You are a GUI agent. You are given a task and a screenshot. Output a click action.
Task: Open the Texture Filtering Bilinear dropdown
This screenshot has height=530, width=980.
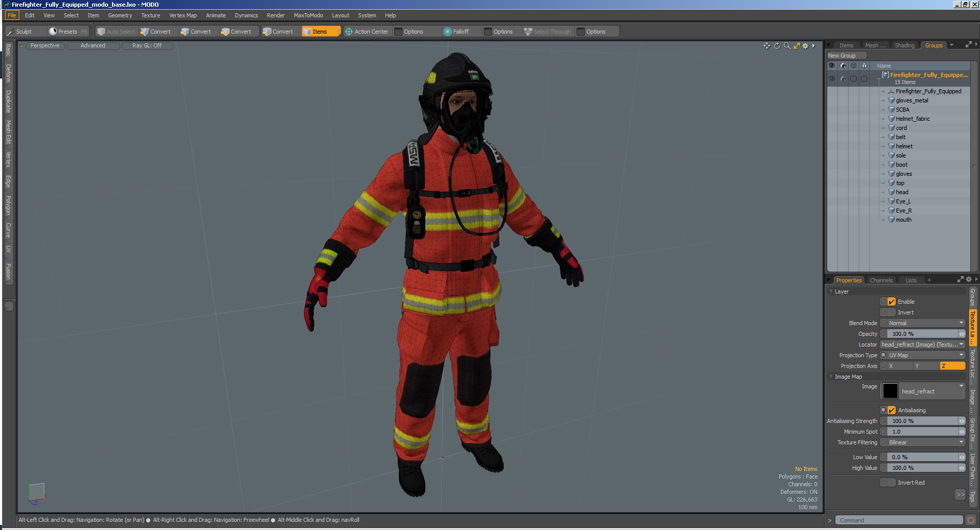pos(926,442)
